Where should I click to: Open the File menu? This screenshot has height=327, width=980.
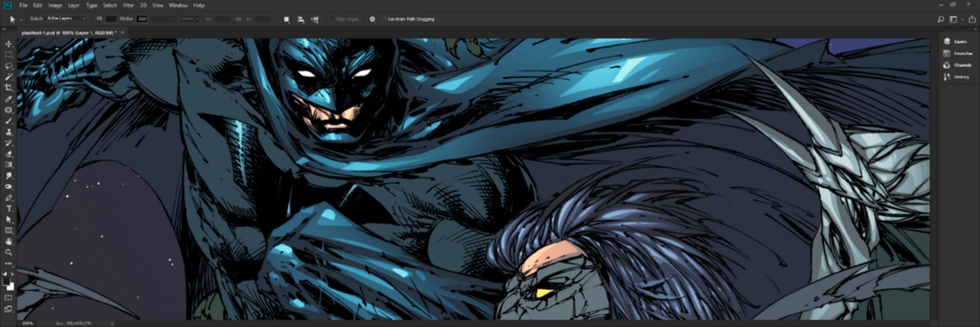tap(23, 5)
